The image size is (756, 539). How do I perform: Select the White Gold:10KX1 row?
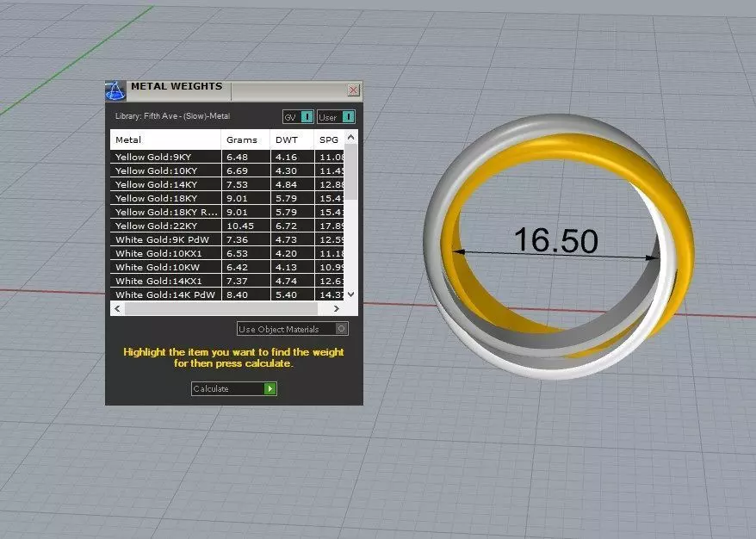[227, 253]
